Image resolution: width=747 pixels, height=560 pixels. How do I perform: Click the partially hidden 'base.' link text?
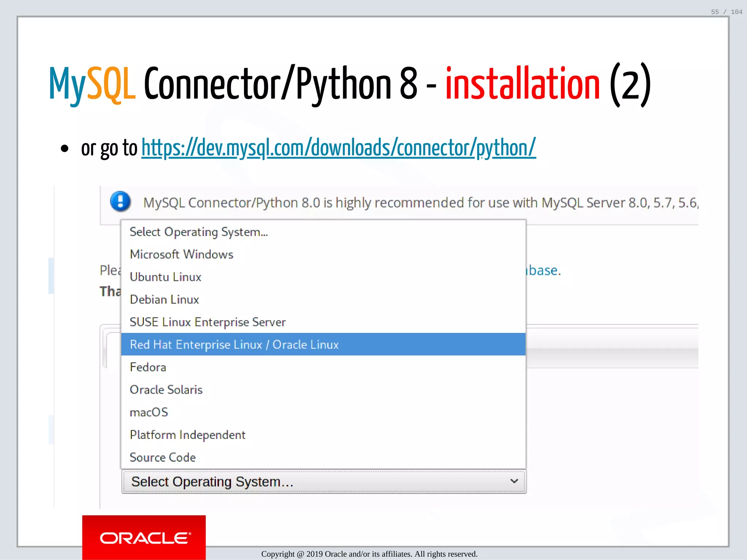(543, 271)
